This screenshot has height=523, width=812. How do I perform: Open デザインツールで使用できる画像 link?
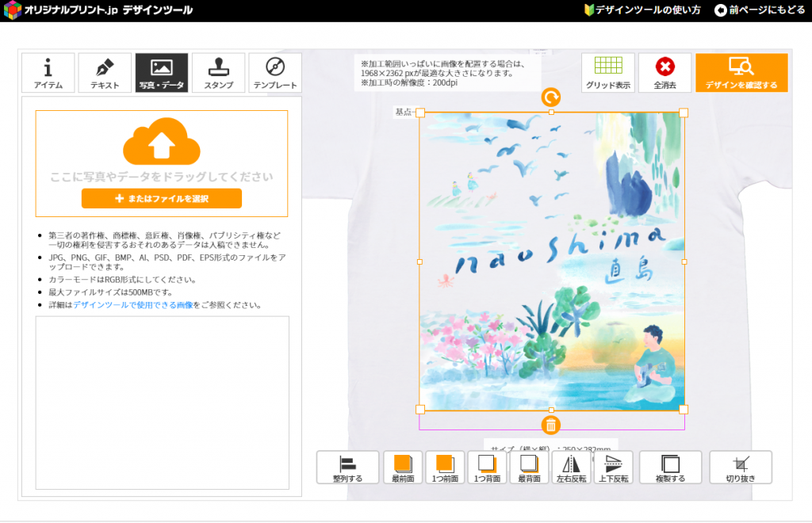coord(132,305)
